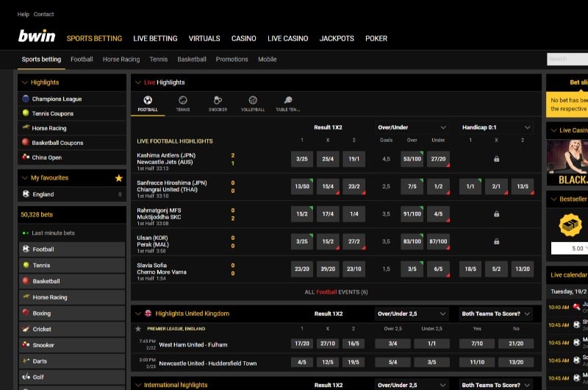Open the Live Casino Blackjack thumbnail
Screen dimensions: 588x390
(567, 163)
